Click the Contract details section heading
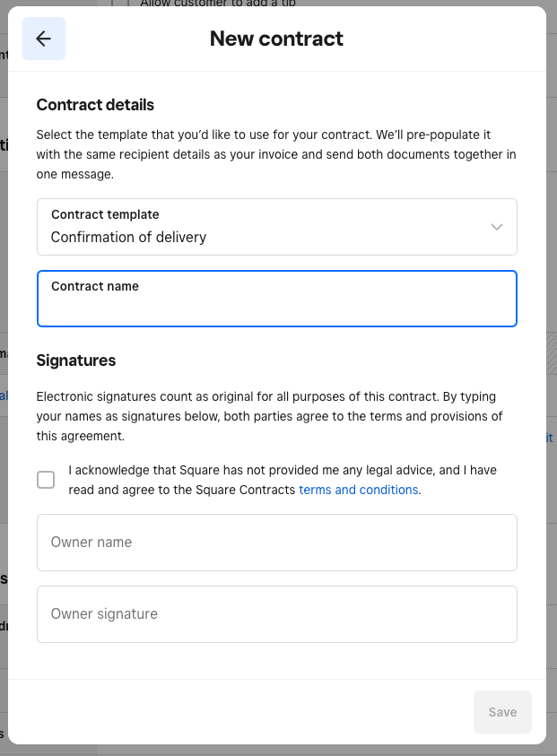Image resolution: width=557 pixels, height=756 pixels. tap(95, 105)
